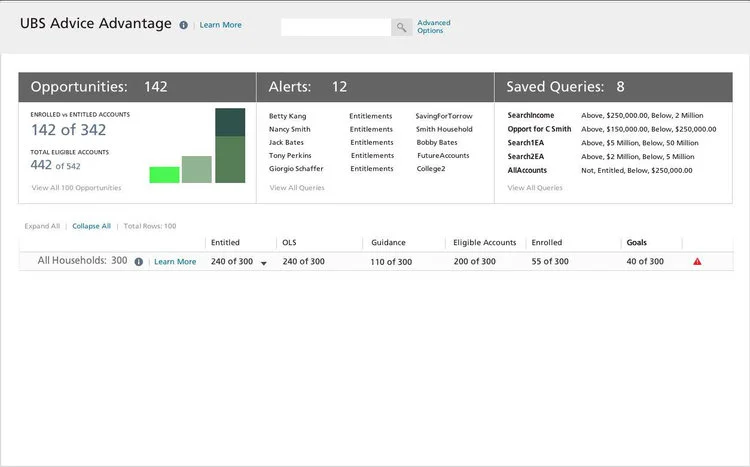750x467 pixels.
Task: Click the All Households: 300 row label
Action: (x=82, y=260)
